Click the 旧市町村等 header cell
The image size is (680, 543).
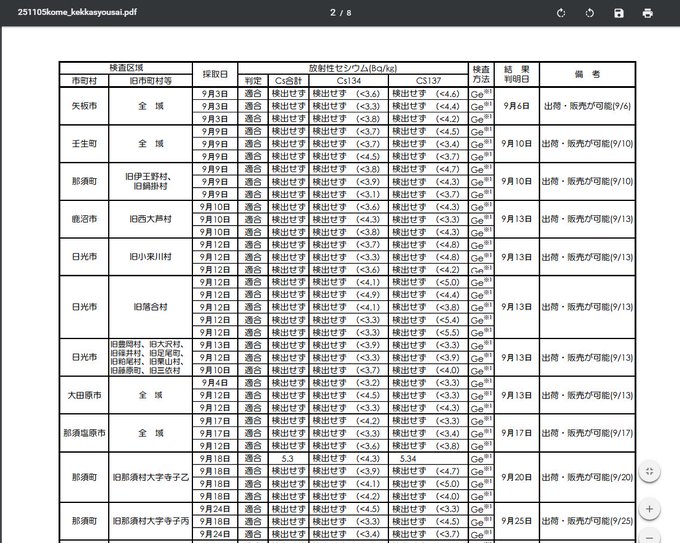(150, 81)
